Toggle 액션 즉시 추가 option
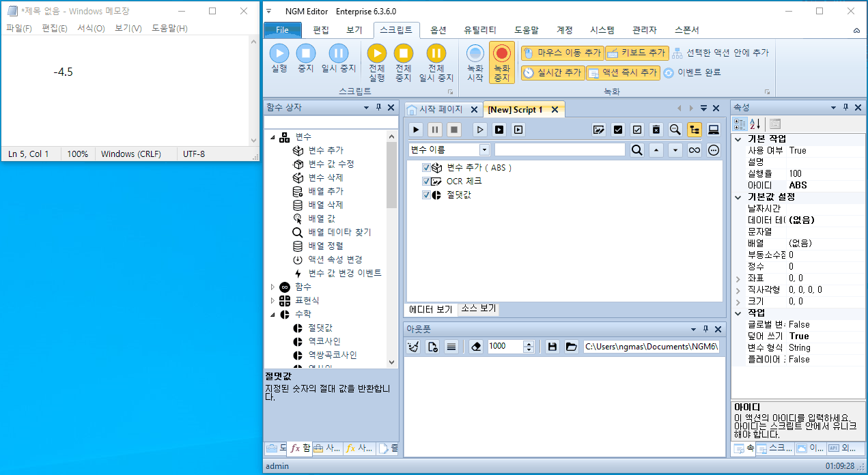 623,72
